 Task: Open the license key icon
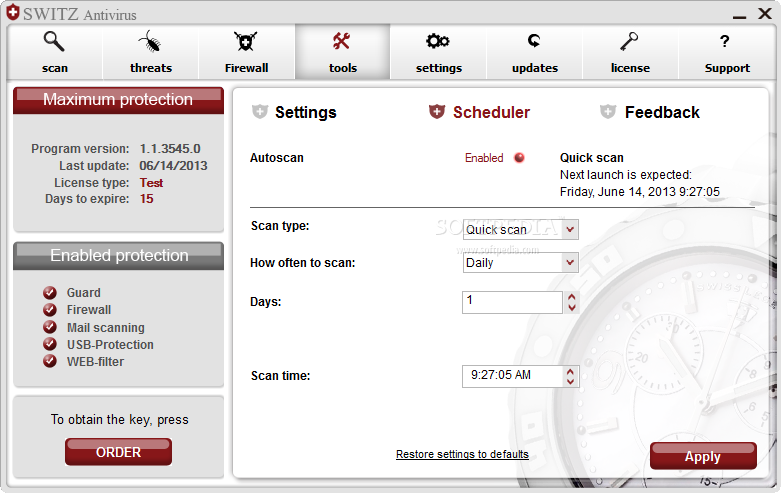(x=629, y=41)
